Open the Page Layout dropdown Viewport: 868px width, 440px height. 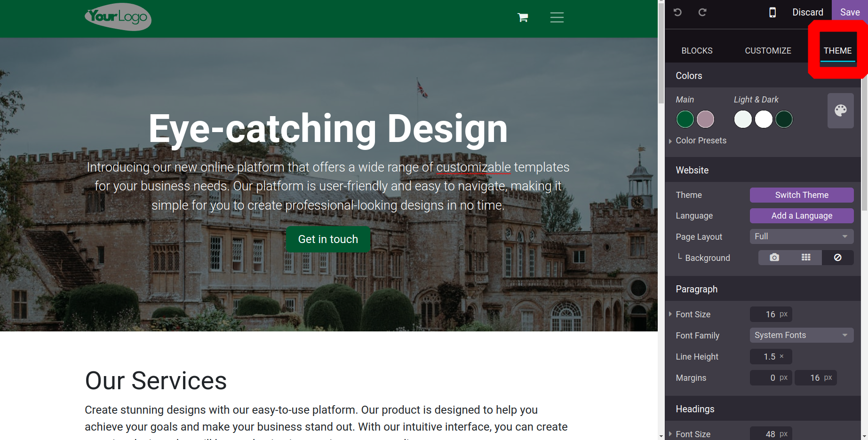801,236
